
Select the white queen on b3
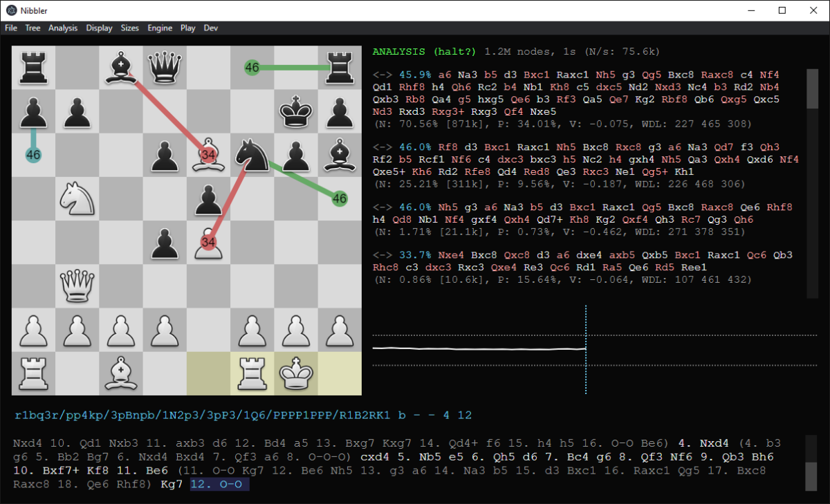pos(77,286)
